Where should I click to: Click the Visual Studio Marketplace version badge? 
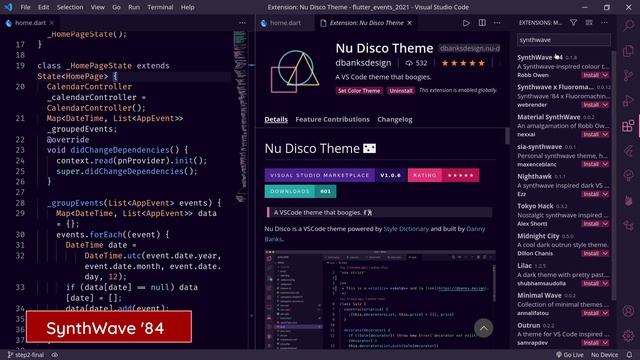click(x=336, y=175)
